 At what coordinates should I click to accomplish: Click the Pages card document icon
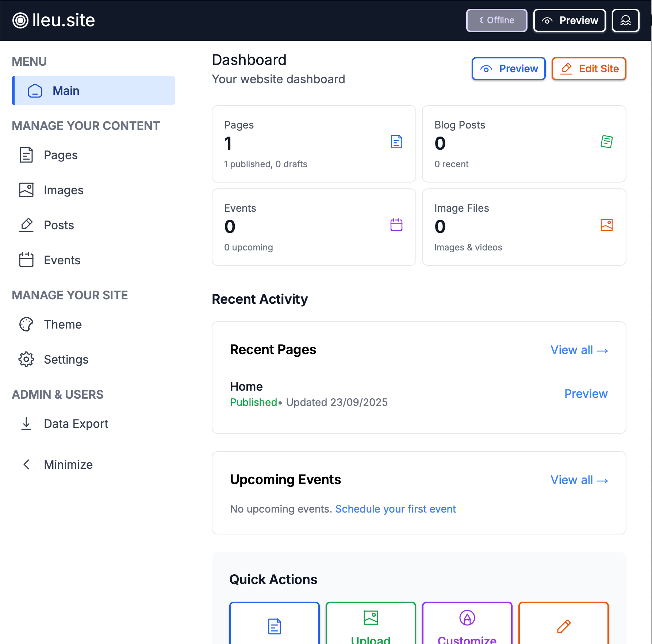(396, 142)
